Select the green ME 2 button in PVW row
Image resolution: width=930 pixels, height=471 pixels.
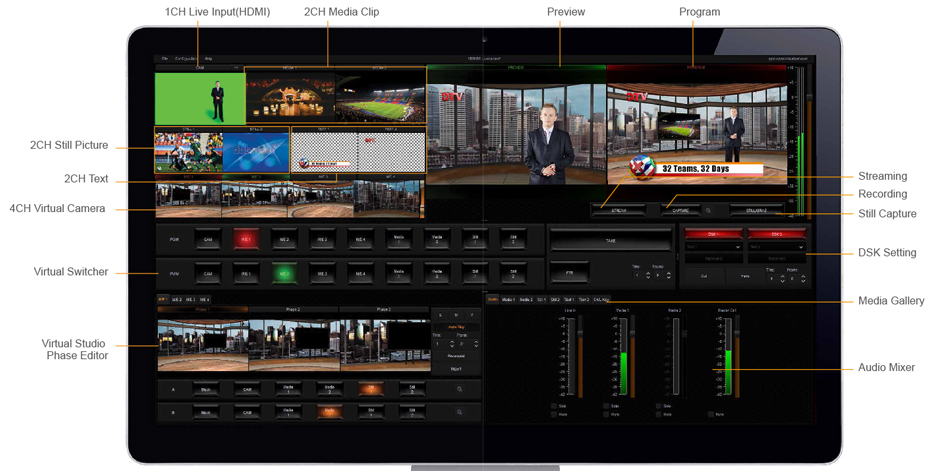pyautogui.click(x=284, y=273)
